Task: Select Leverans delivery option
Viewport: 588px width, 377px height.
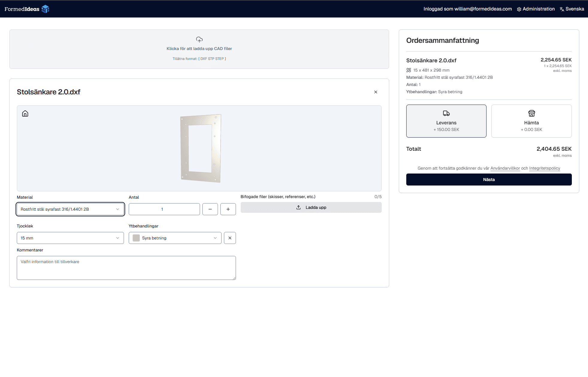Action: 446,121
